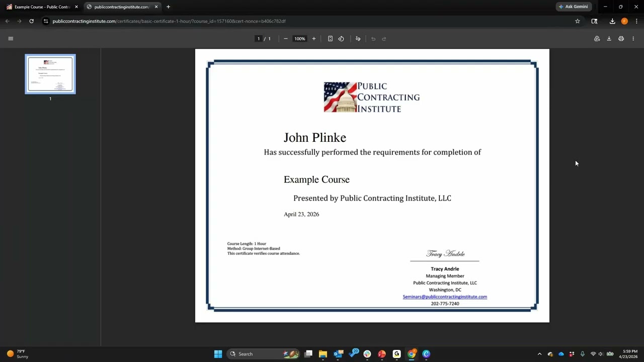Reload the current page
This screenshot has height=362, width=644.
31,21
